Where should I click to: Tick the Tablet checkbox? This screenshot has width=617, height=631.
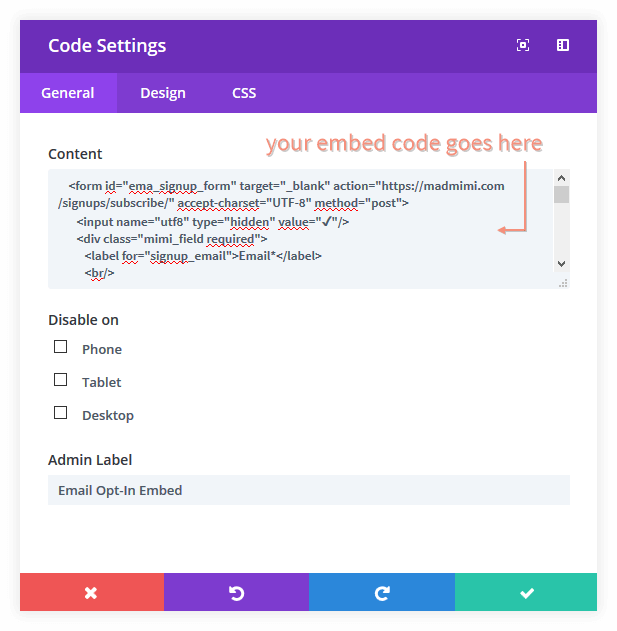(x=60, y=379)
